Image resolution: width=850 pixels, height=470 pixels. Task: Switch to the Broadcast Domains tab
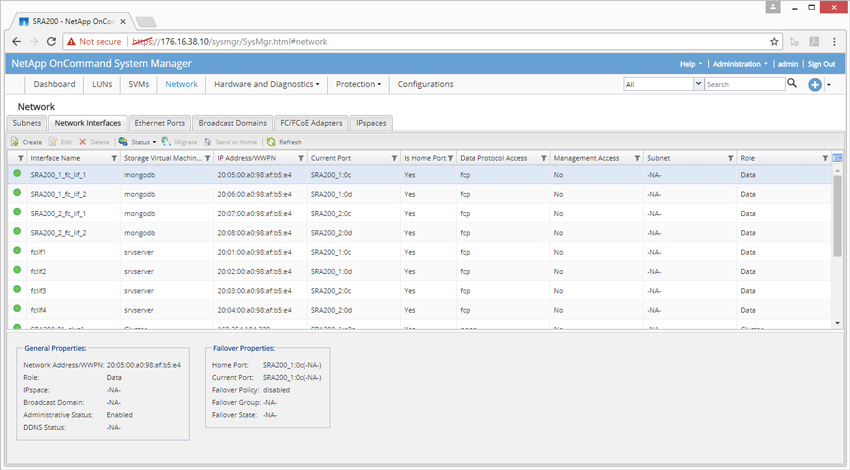233,123
